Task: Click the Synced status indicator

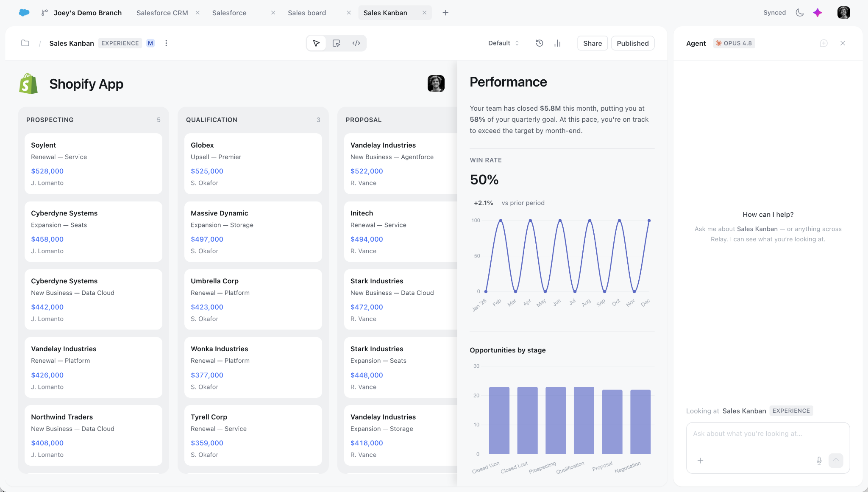Action: (774, 13)
